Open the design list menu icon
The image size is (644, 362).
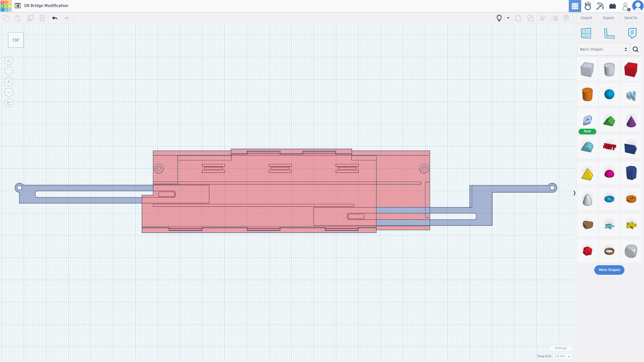[18, 6]
